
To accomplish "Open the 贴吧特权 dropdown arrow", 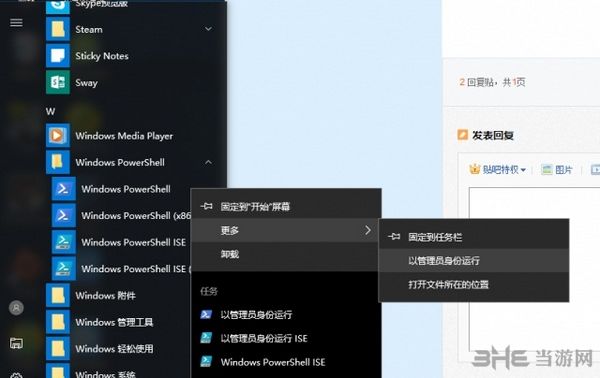I will 523,169.
